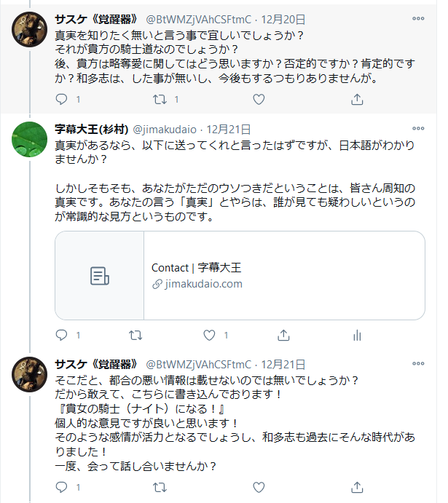Reply to the last サスケ tweet
448x503 pixels.
pos(62,486)
